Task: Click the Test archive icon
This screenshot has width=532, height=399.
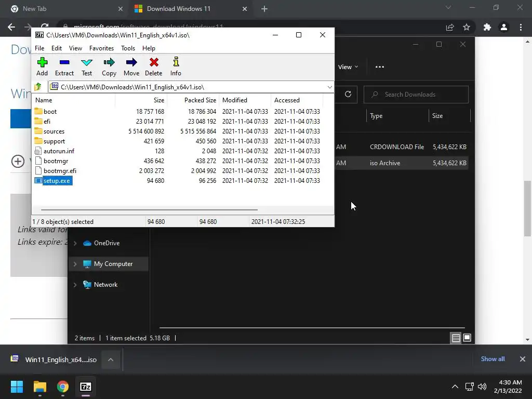Action: [x=87, y=66]
